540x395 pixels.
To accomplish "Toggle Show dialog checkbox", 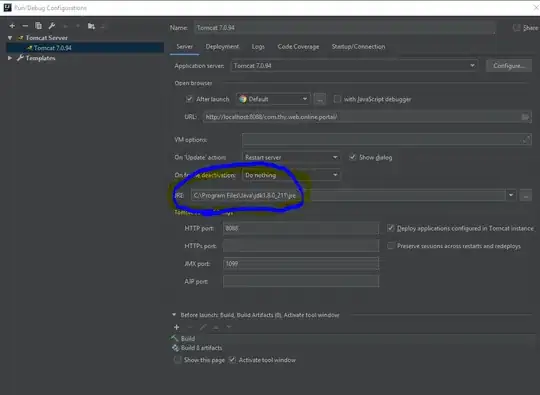I will (352, 157).
